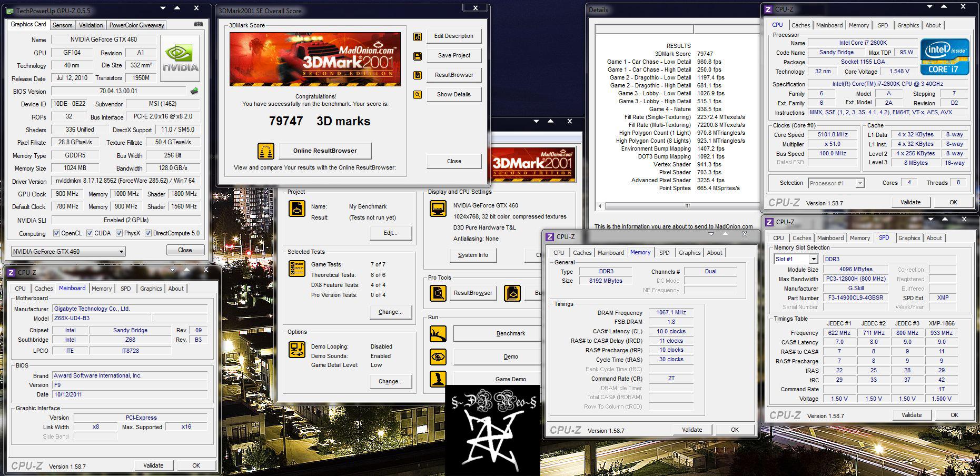This screenshot has height=476, width=980.
Task: Click the Edit Description button
Action: tap(454, 36)
